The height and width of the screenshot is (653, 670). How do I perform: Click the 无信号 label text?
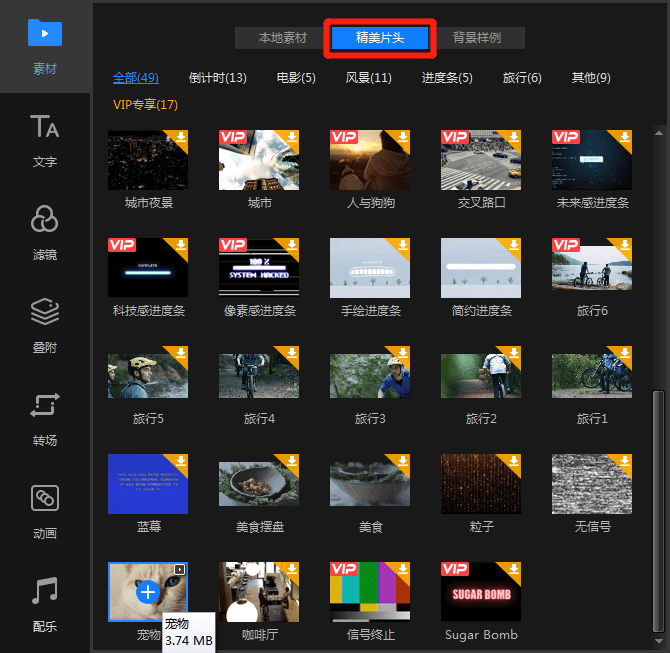[593, 527]
